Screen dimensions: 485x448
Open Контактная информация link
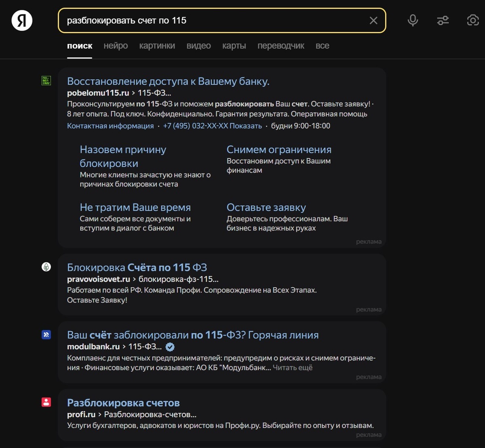[110, 126]
